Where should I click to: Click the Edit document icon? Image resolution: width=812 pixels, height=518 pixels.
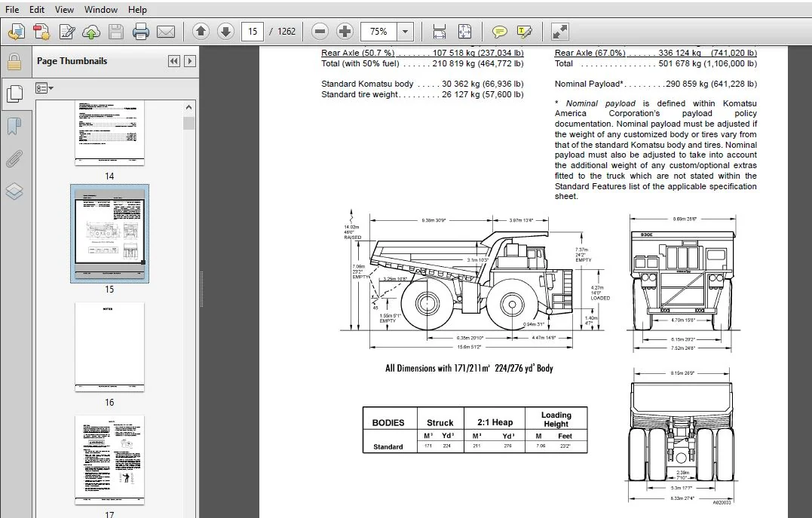pyautogui.click(x=67, y=32)
